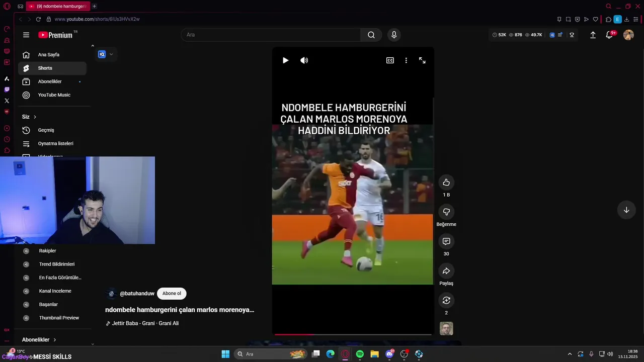Seek along the Shorts progress bar

353,334
